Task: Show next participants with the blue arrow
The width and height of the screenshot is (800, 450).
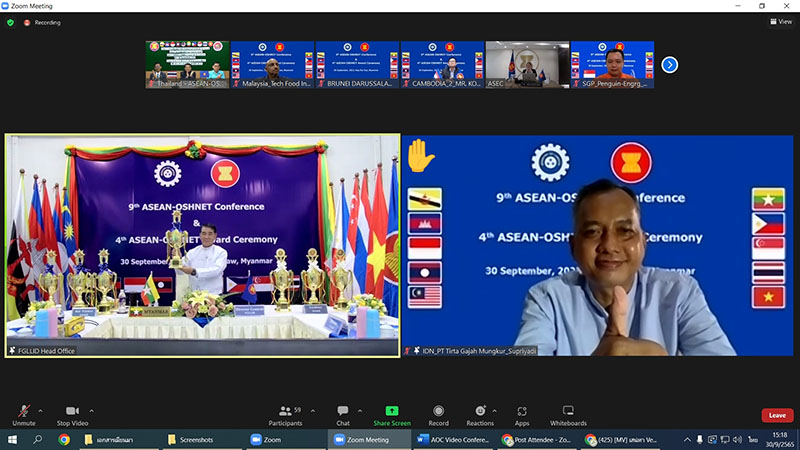Action: coord(670,65)
